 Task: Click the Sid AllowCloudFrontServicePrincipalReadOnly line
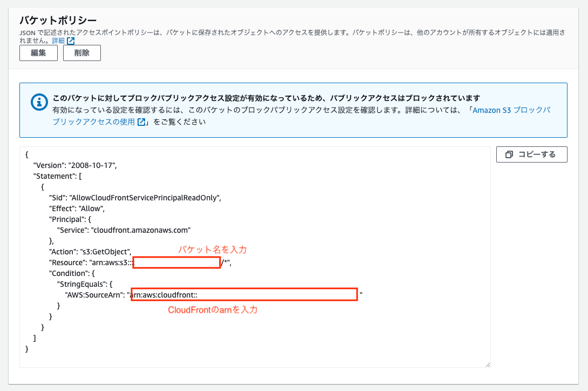click(x=135, y=198)
